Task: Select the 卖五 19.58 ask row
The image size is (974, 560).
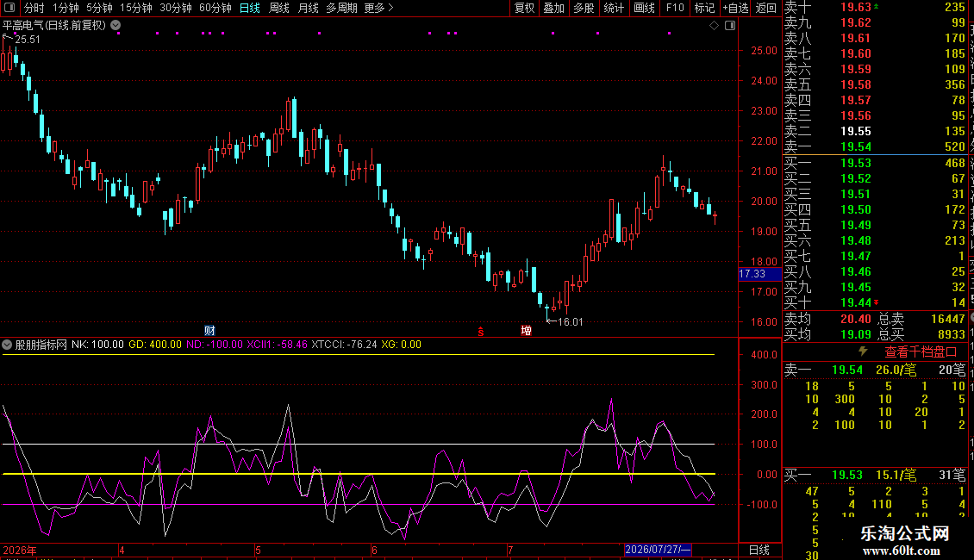Action: 875,85
